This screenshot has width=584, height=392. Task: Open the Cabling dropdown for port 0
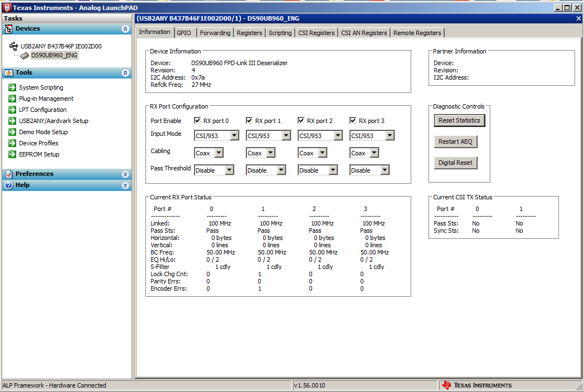[x=220, y=153]
